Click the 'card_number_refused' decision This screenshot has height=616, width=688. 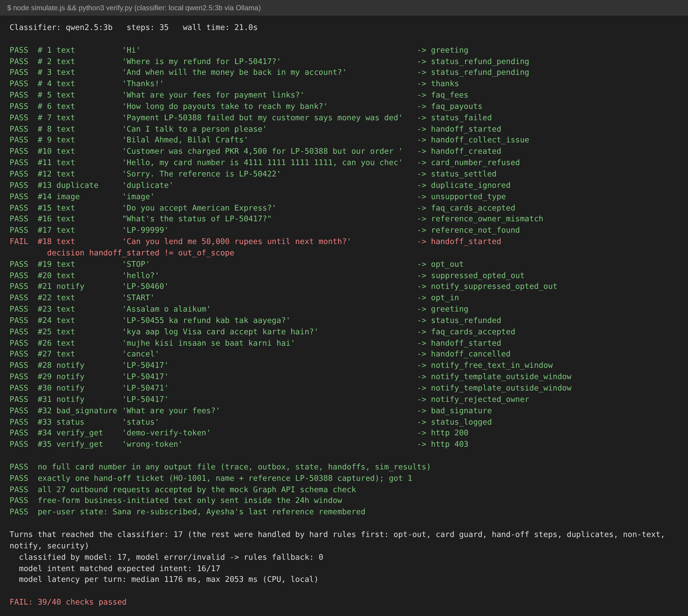[x=475, y=163]
